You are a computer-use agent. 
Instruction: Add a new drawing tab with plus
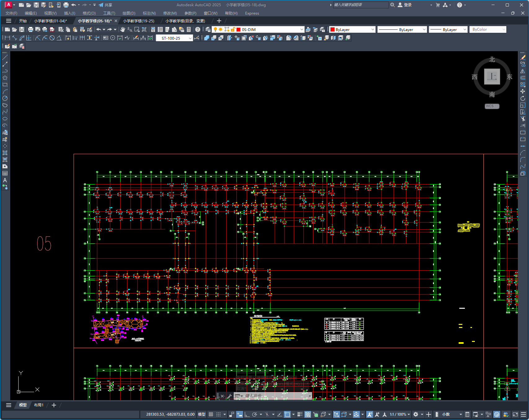pos(219,21)
